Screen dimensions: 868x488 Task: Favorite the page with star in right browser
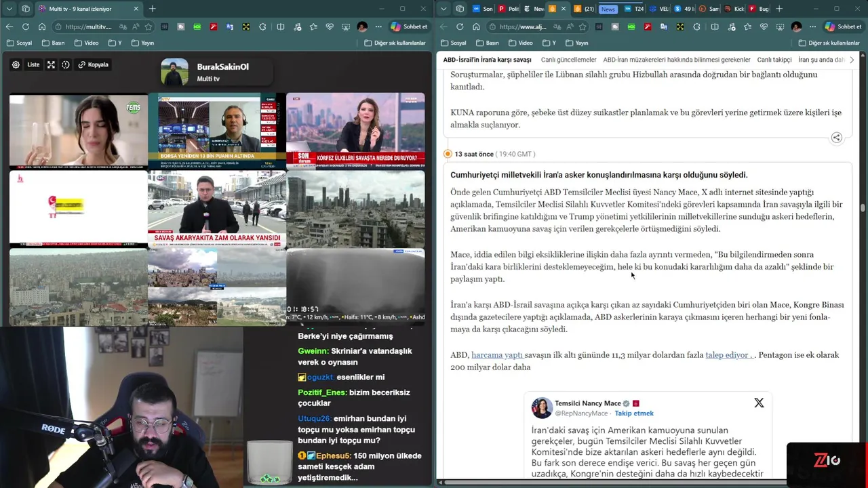pyautogui.click(x=582, y=26)
